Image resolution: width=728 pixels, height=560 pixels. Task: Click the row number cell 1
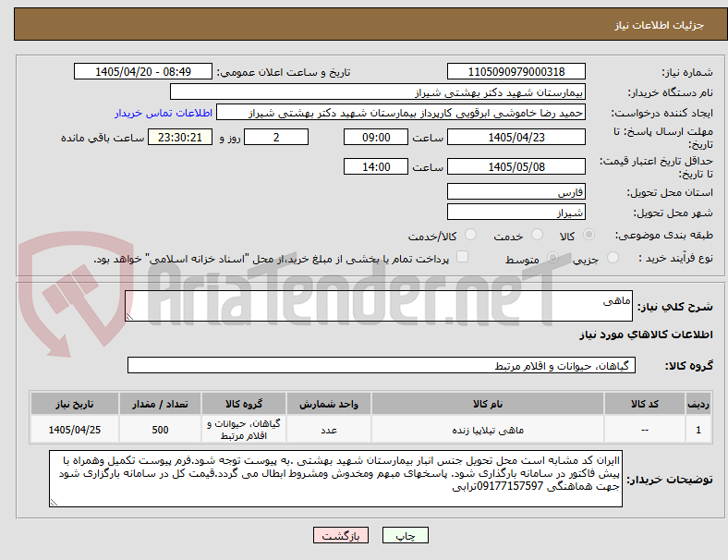[x=698, y=430]
